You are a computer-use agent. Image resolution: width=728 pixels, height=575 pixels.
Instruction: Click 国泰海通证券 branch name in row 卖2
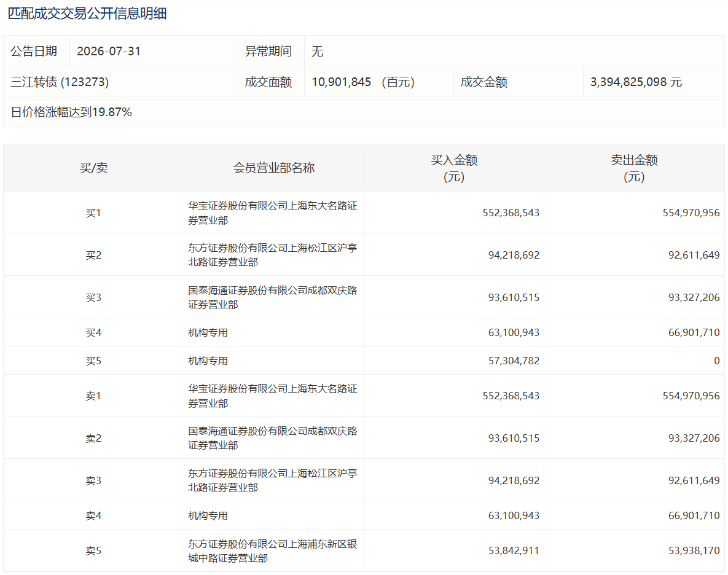[273, 437]
